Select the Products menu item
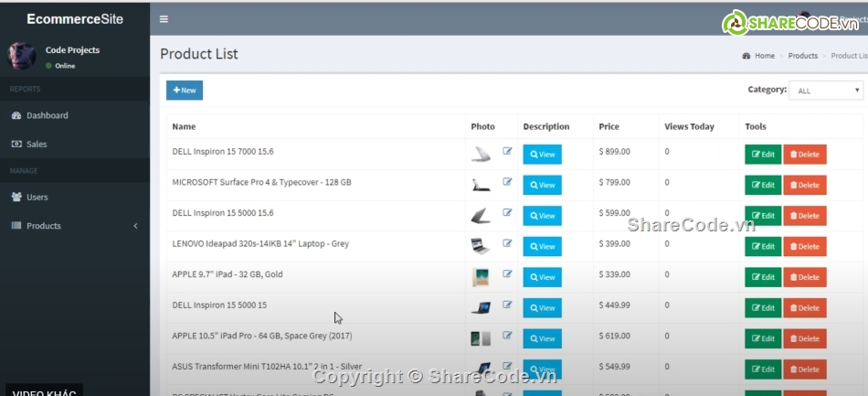Screen dimensions: 868x396 point(75,226)
